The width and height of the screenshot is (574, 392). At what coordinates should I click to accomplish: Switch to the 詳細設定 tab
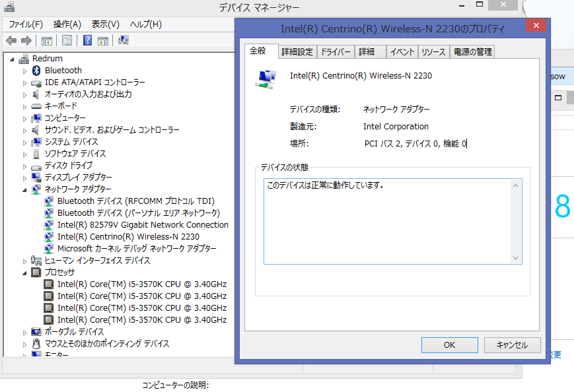[297, 52]
